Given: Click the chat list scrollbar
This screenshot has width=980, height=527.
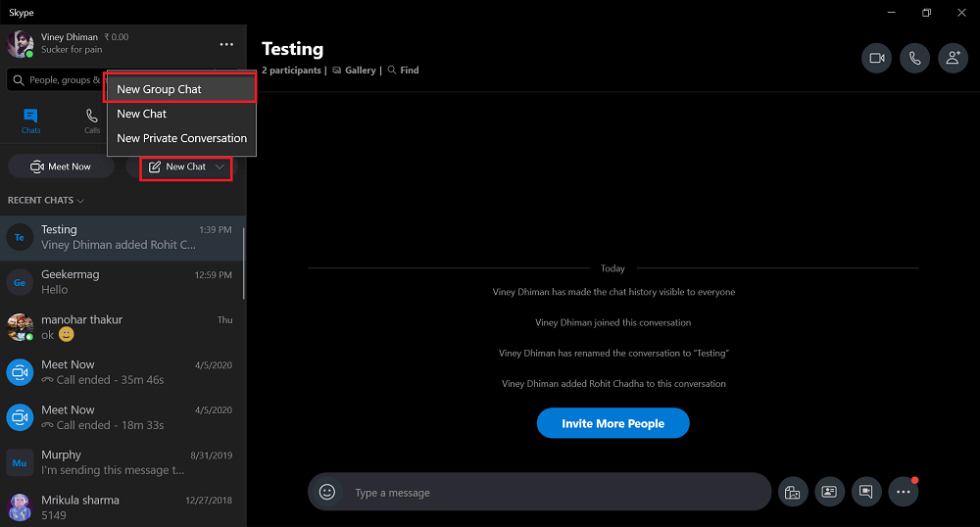Looking at the screenshot, I should point(243,263).
